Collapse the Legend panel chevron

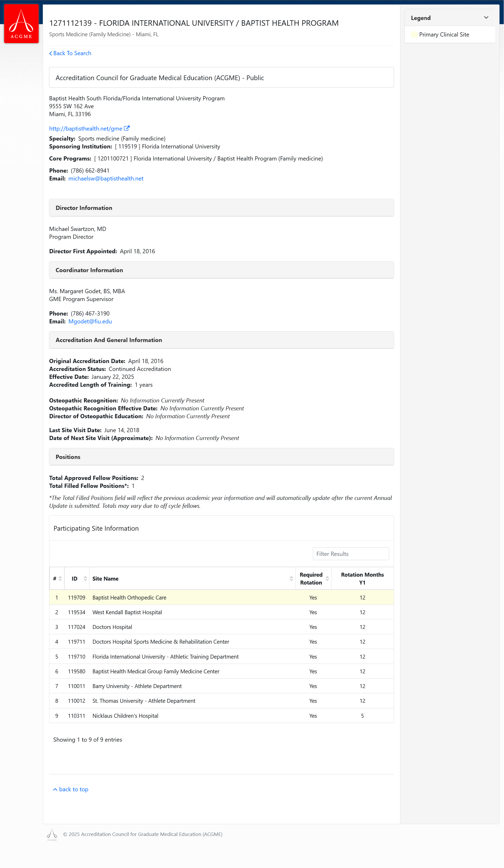click(486, 18)
